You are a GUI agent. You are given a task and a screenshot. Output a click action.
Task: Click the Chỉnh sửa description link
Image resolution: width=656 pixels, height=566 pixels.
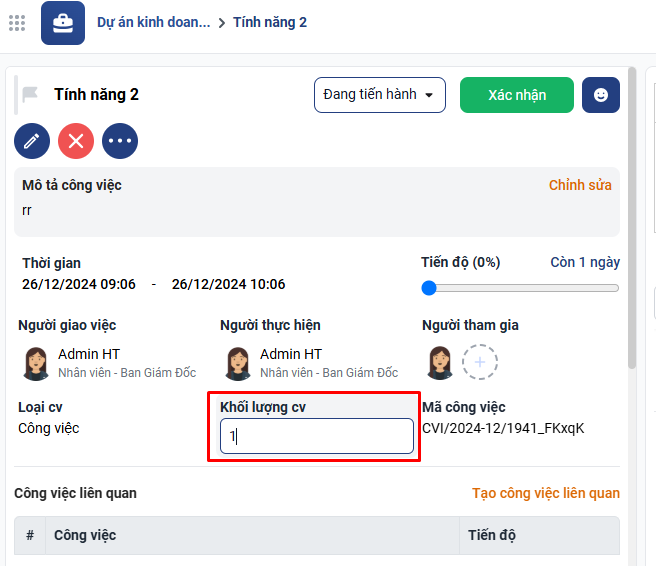(580, 185)
